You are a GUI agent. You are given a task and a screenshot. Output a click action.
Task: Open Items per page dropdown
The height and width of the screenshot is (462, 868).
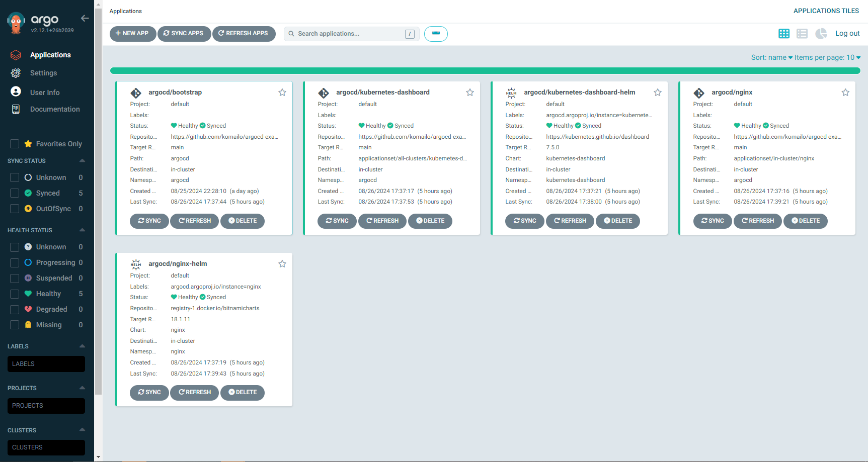[x=827, y=57]
